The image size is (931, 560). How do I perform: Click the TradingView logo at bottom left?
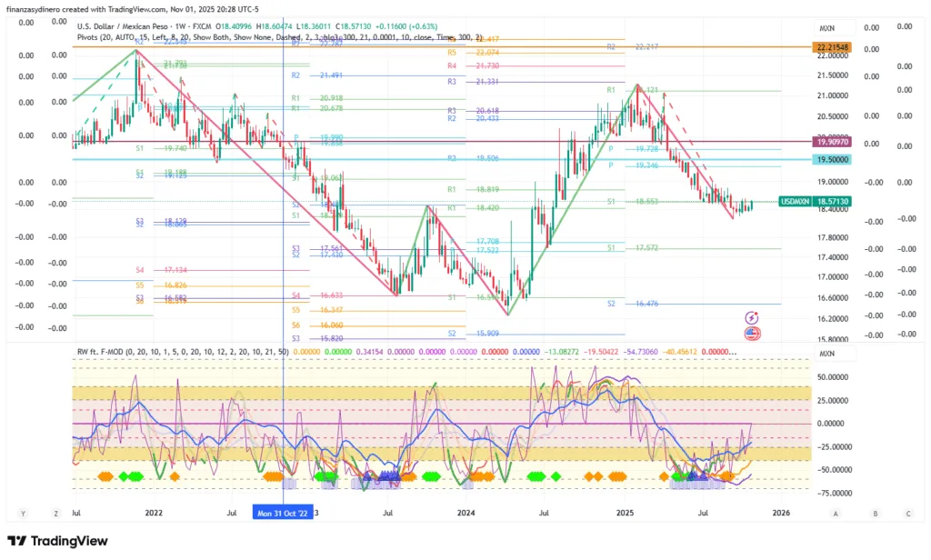tap(57, 542)
